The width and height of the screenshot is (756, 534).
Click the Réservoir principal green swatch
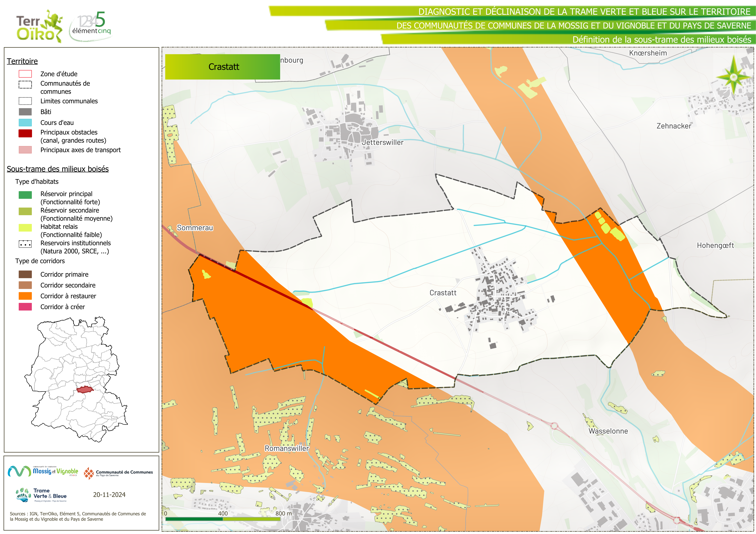(25, 195)
